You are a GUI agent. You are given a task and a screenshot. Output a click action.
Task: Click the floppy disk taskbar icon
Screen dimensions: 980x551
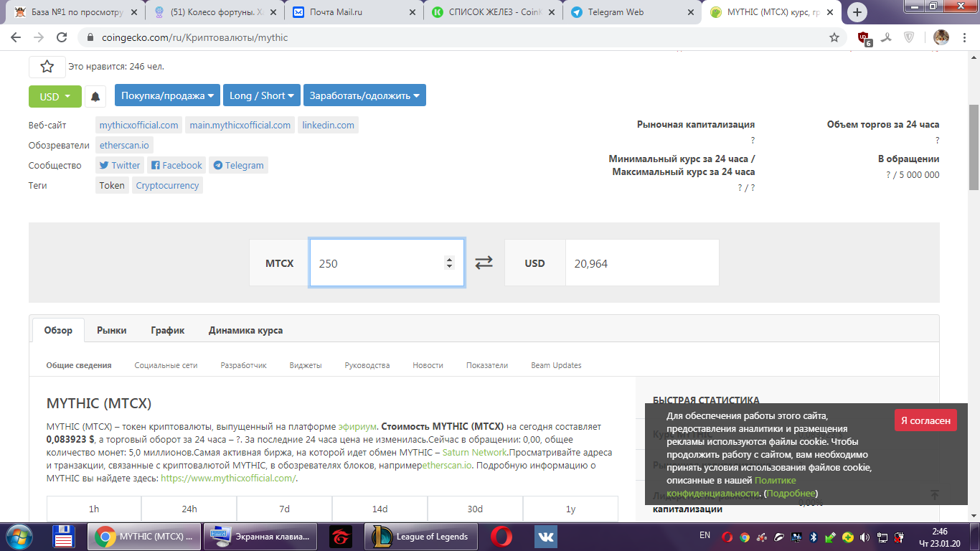(65, 536)
